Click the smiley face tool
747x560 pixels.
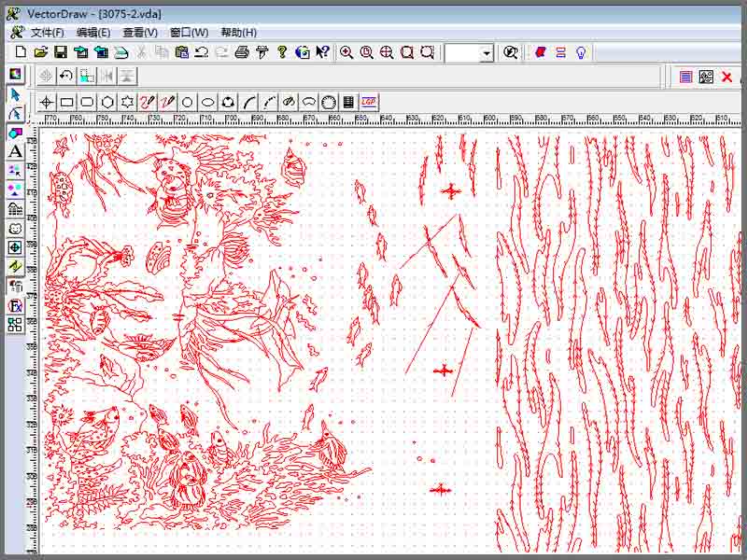click(x=15, y=229)
